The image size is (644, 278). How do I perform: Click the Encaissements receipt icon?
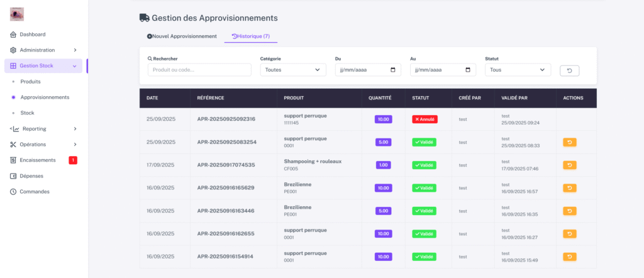tap(14, 160)
